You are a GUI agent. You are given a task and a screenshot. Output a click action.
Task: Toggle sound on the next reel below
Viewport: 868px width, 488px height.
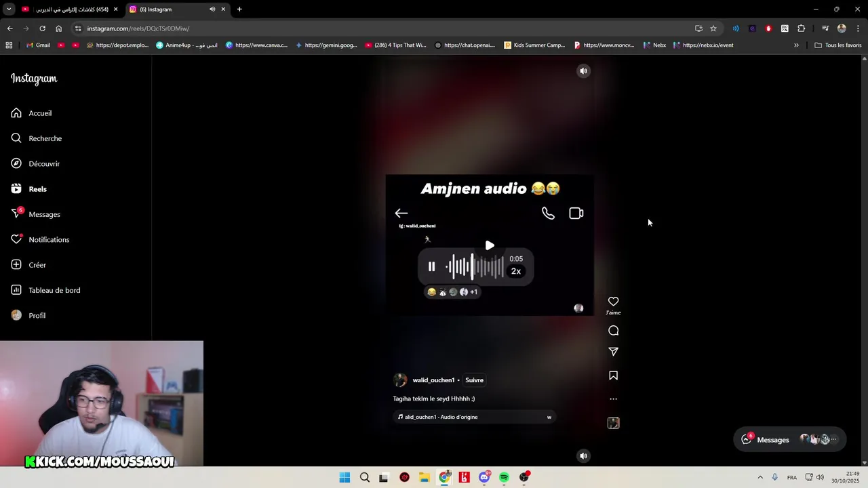[x=583, y=455]
